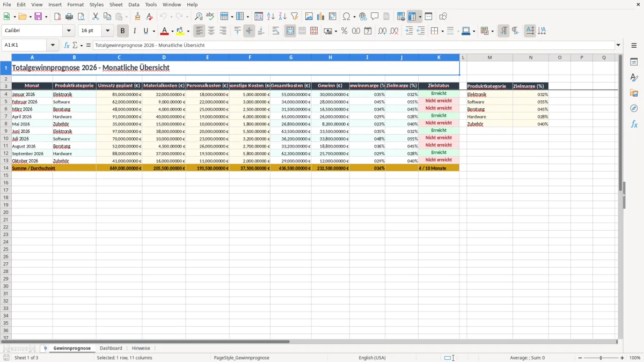Open the Format menu
Image resolution: width=644 pixels, height=362 pixels.
(x=75, y=4)
